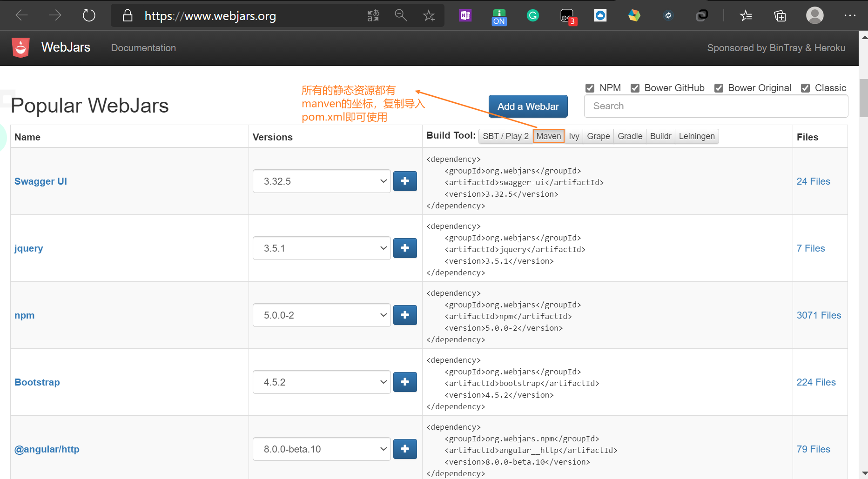Select the Gradle build tool
This screenshot has width=868, height=479.
630,136
